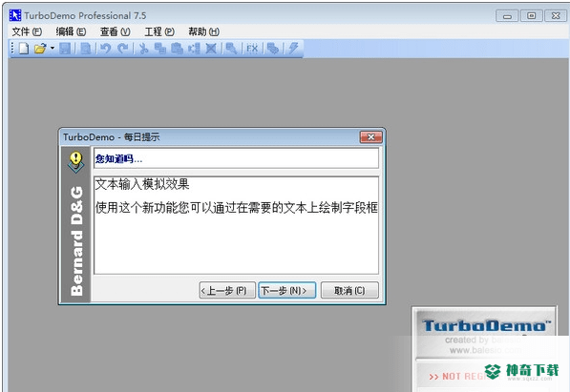Open the 编辑 (E) menu
This screenshot has width=570, height=392.
(x=71, y=32)
